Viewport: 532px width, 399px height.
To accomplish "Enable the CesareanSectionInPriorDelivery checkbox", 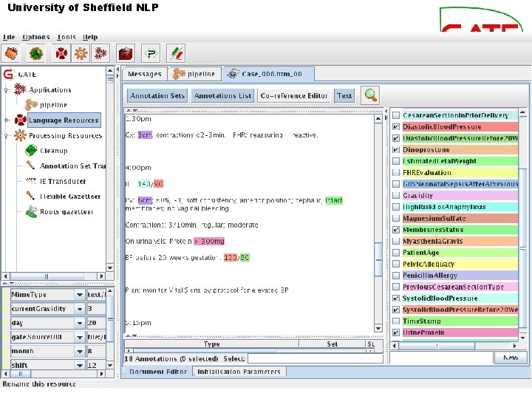I will 395,115.
